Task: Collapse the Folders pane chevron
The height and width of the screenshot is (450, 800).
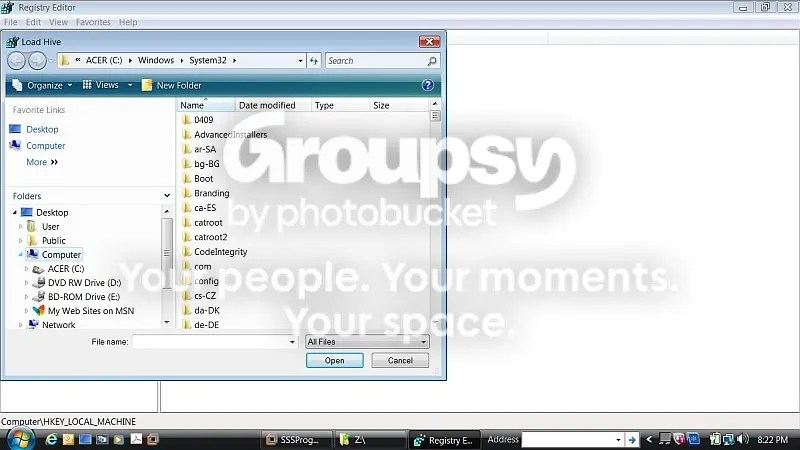Action: [167, 196]
